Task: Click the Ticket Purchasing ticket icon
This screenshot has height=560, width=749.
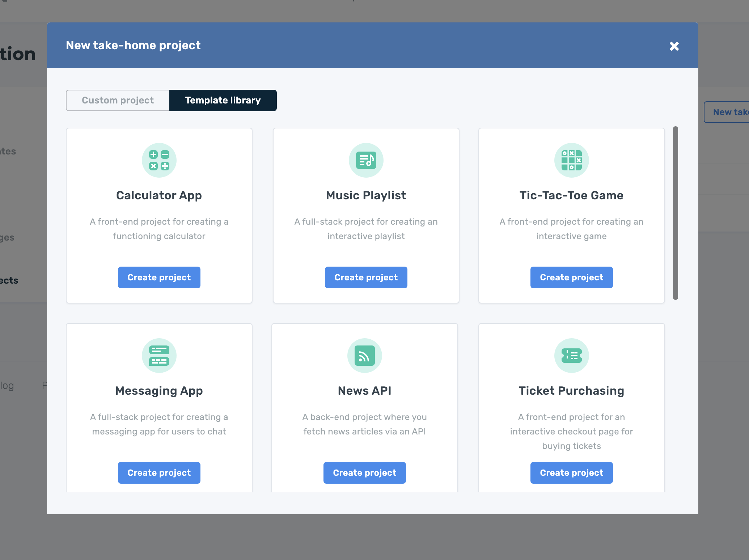Action: pos(572,356)
